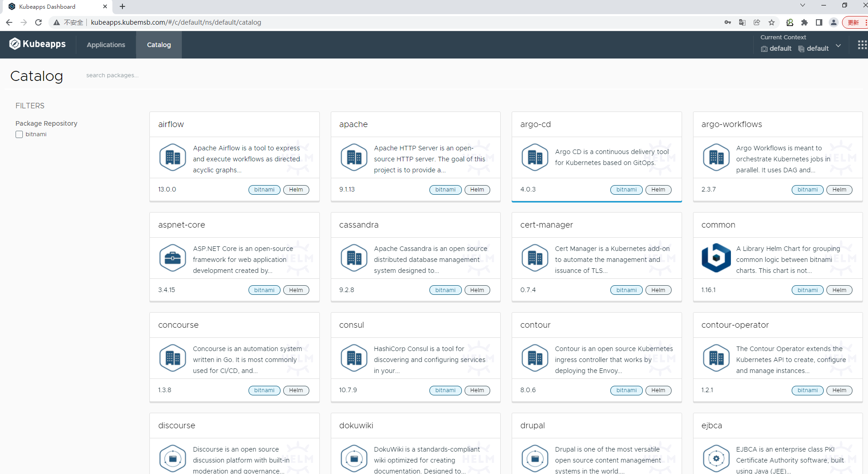
Task: Open the concourse card title
Action: coord(178,325)
